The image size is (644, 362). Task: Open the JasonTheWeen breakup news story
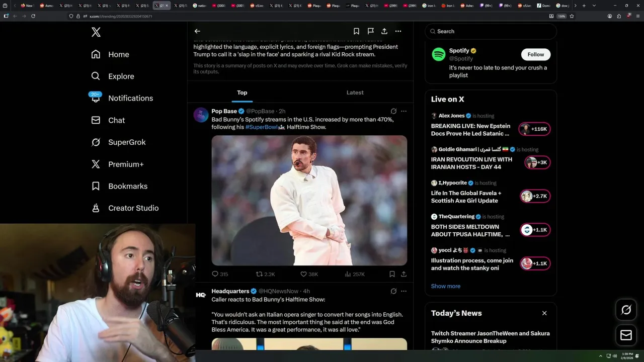pos(491,337)
